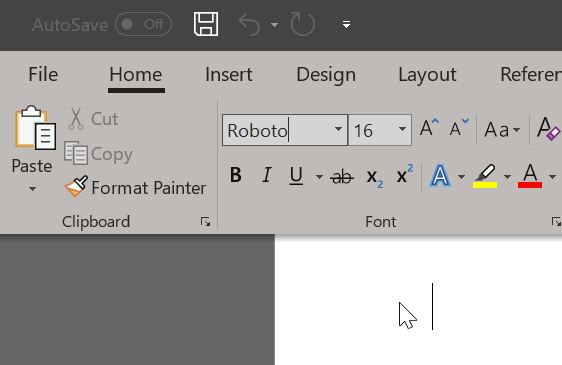Expand Text Effects dropdown arrow

[462, 176]
